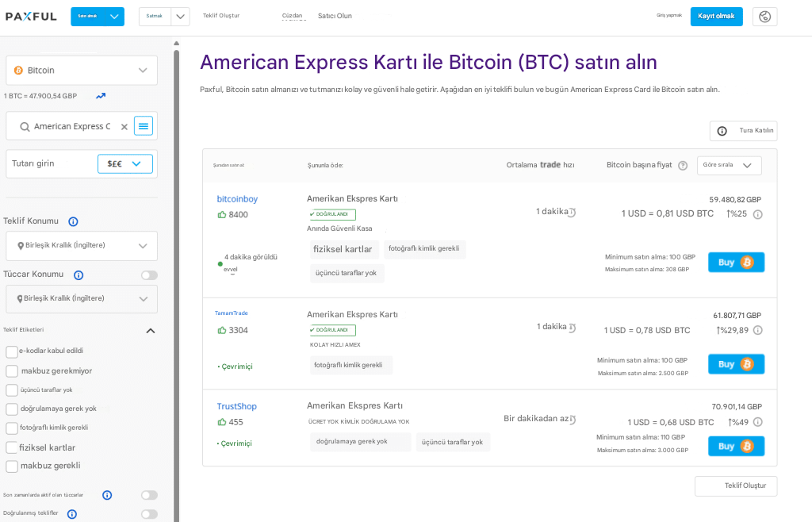The width and height of the screenshot is (812, 522).
Task: Click the Tura Katılın button
Action: coord(743,131)
